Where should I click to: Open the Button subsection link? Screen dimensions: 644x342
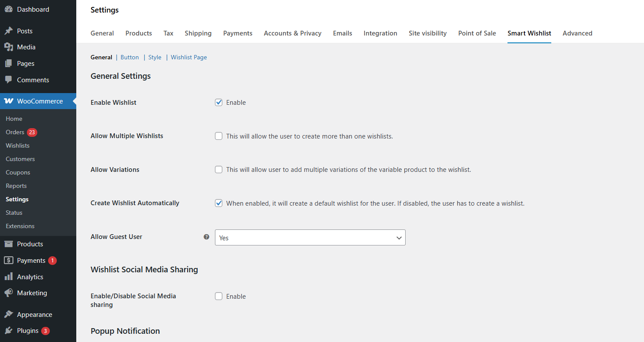[x=130, y=57]
